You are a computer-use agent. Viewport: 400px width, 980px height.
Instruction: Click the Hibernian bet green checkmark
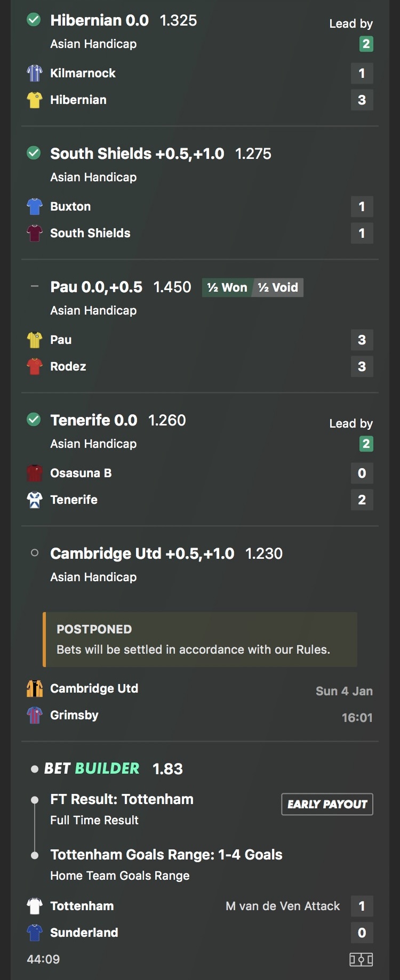tap(34, 20)
